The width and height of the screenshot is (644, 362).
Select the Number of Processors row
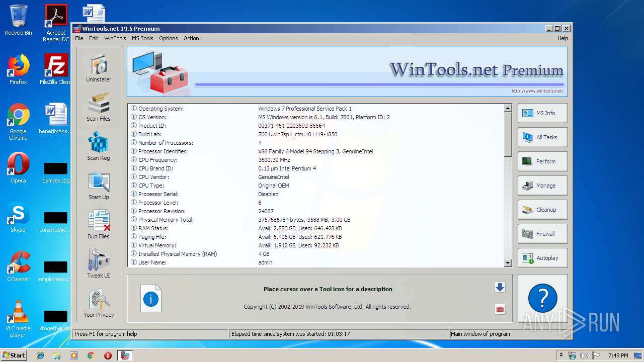[x=316, y=143]
